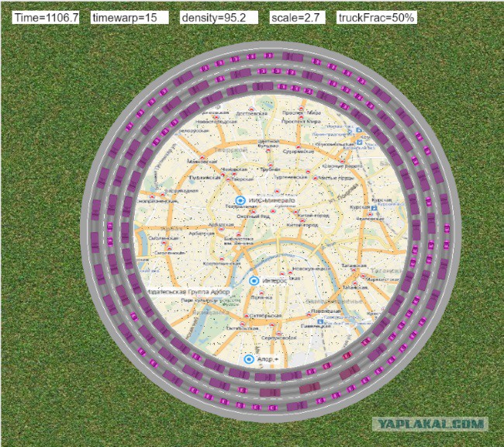
Task: Select the Новослободская metro station icon
Action: pyautogui.click(x=216, y=117)
